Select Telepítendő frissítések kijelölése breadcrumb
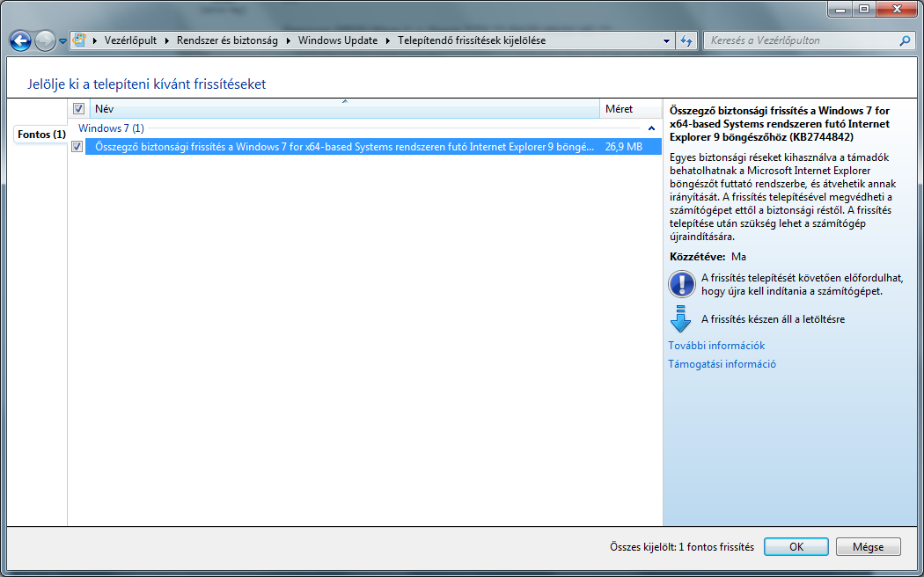The width and height of the screenshot is (924, 577). [x=472, y=40]
